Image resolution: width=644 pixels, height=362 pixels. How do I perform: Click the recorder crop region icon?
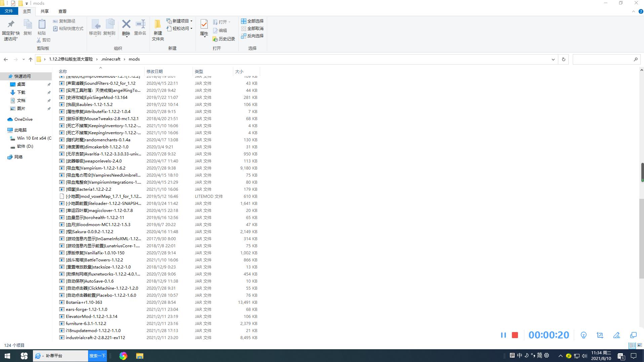(600, 335)
